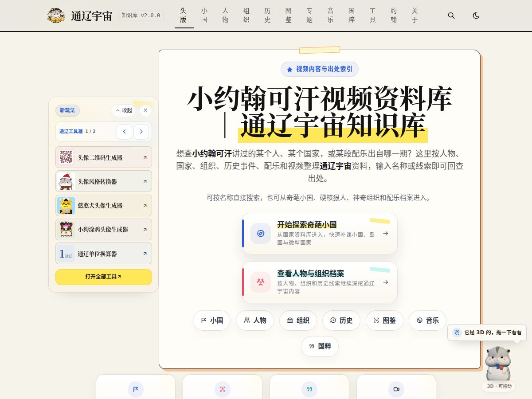Select the 音乐 chip
Image resolution: width=532 pixels, height=399 pixels.
427,321
